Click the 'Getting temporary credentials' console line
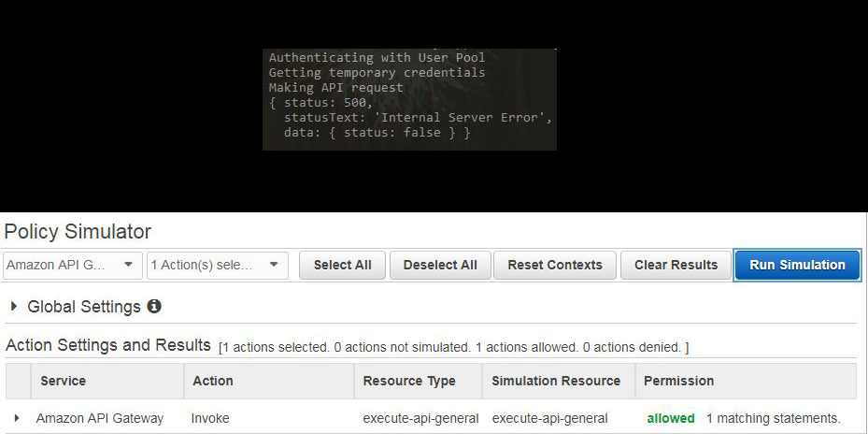Viewport: 868px width, 434px height. click(377, 73)
